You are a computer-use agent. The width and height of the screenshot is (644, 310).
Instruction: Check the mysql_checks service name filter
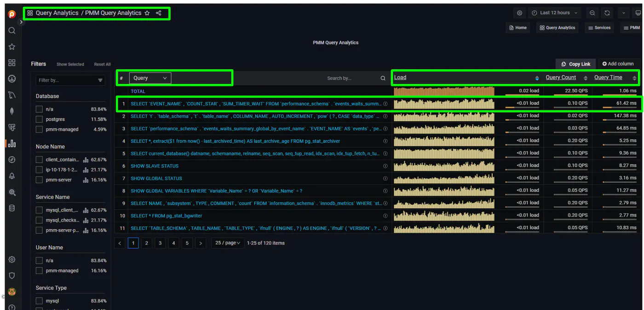click(x=39, y=220)
